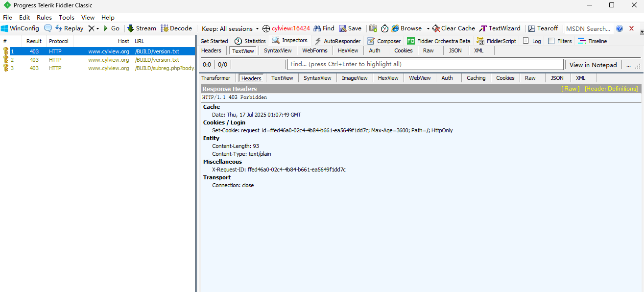Click the timer stopwatch icon

click(384, 28)
